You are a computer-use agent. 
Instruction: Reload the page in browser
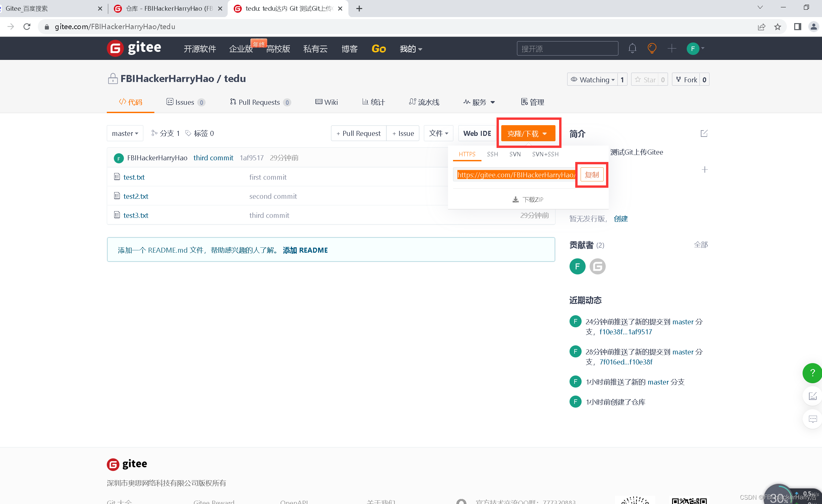pos(27,26)
